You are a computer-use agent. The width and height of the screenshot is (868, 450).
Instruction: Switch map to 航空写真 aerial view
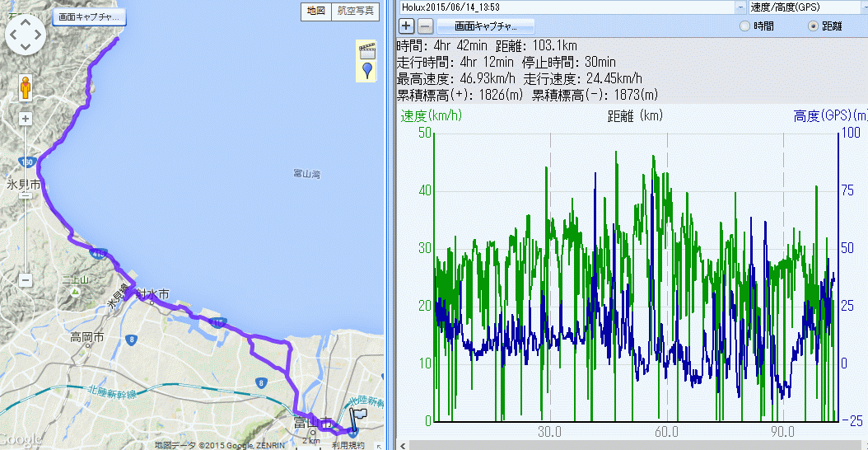pos(356,11)
